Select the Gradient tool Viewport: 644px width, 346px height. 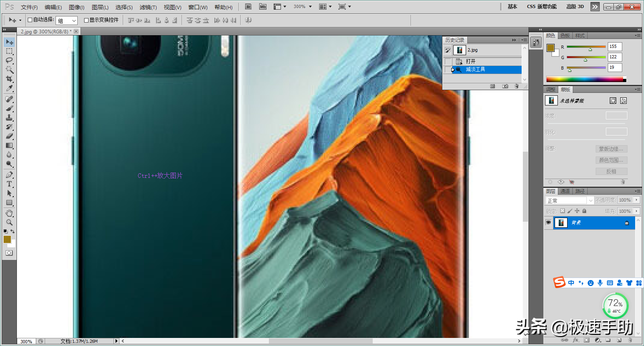(x=9, y=146)
